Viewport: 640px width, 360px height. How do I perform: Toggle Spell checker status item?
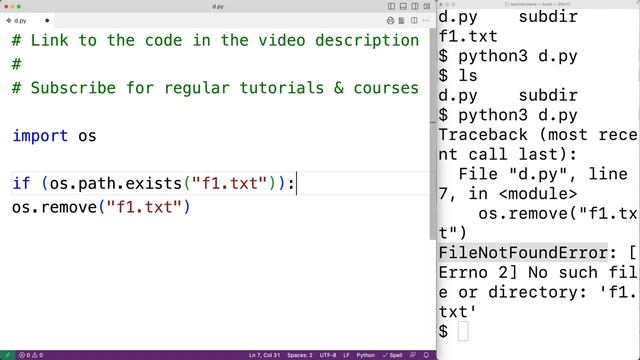[392, 355]
